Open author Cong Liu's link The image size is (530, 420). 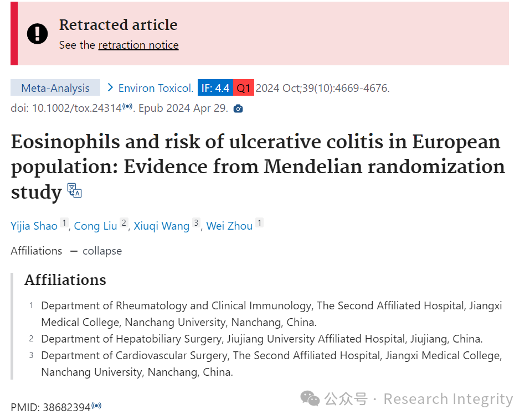pyautogui.click(x=95, y=226)
